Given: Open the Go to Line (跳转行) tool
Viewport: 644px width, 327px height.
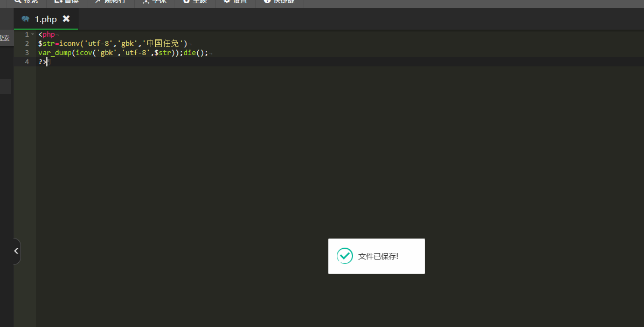Looking at the screenshot, I should pyautogui.click(x=109, y=2).
